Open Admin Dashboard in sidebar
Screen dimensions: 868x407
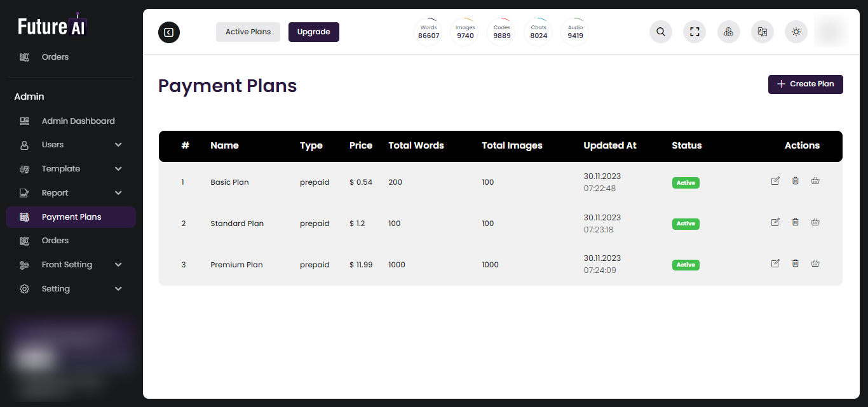(x=78, y=121)
